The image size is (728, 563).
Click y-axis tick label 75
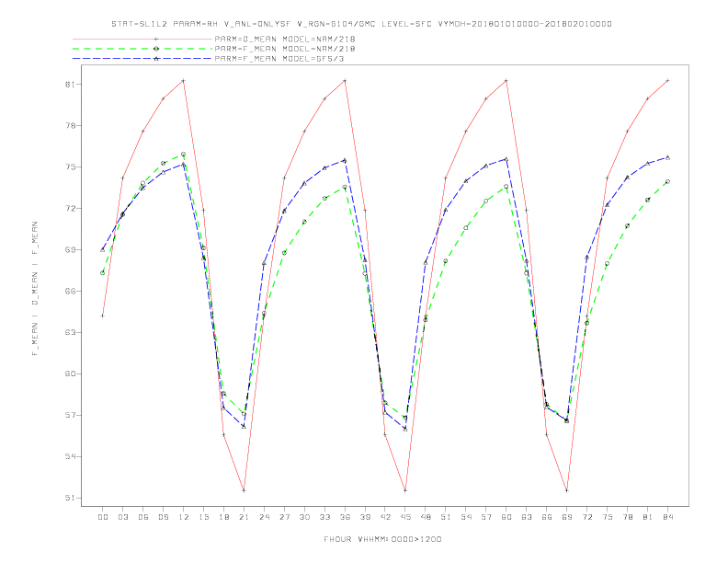click(71, 167)
